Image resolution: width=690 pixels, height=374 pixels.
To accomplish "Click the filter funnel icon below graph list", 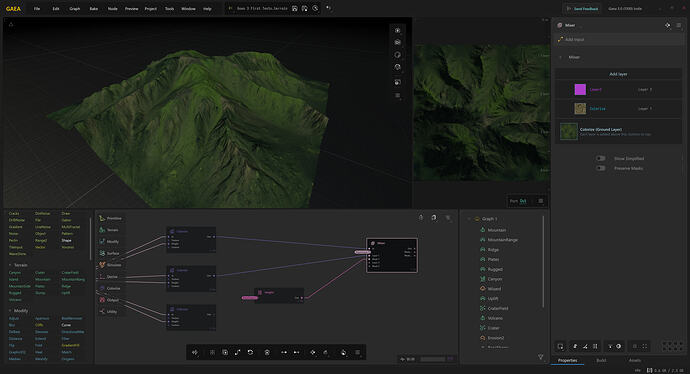I will coord(540,357).
